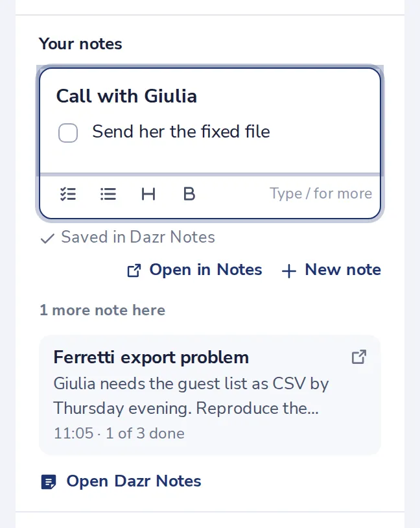
Task: Insert a checklist using the toolbar icon
Action: 68,194
